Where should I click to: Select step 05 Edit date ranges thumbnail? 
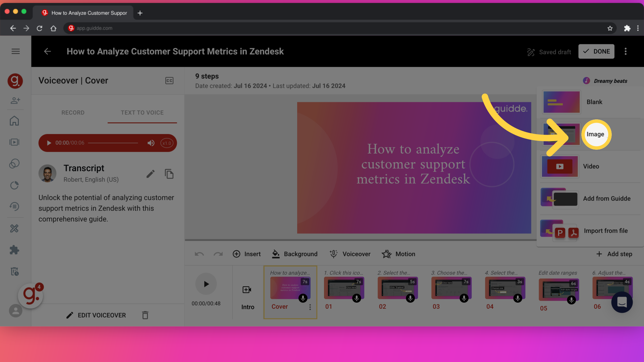point(558,290)
